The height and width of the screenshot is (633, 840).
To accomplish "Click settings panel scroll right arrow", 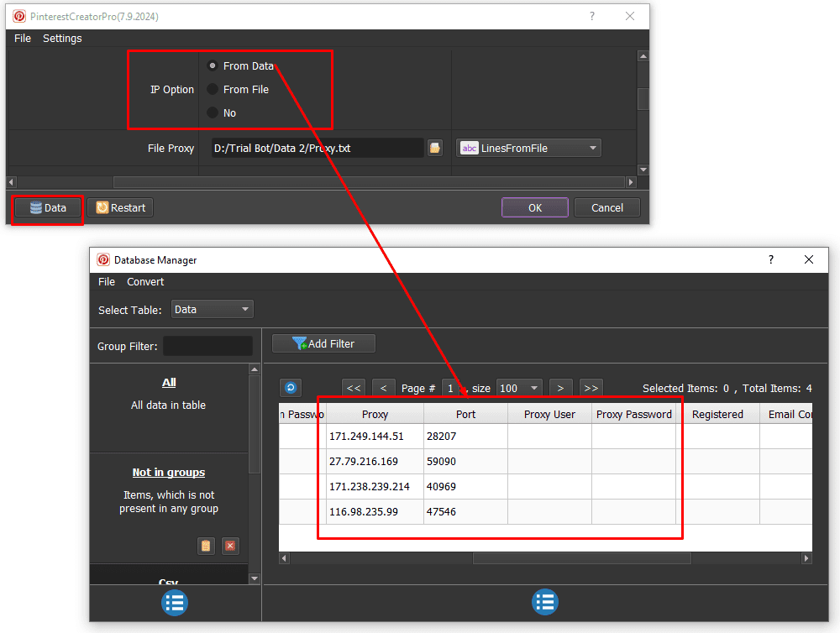I will pyautogui.click(x=631, y=182).
